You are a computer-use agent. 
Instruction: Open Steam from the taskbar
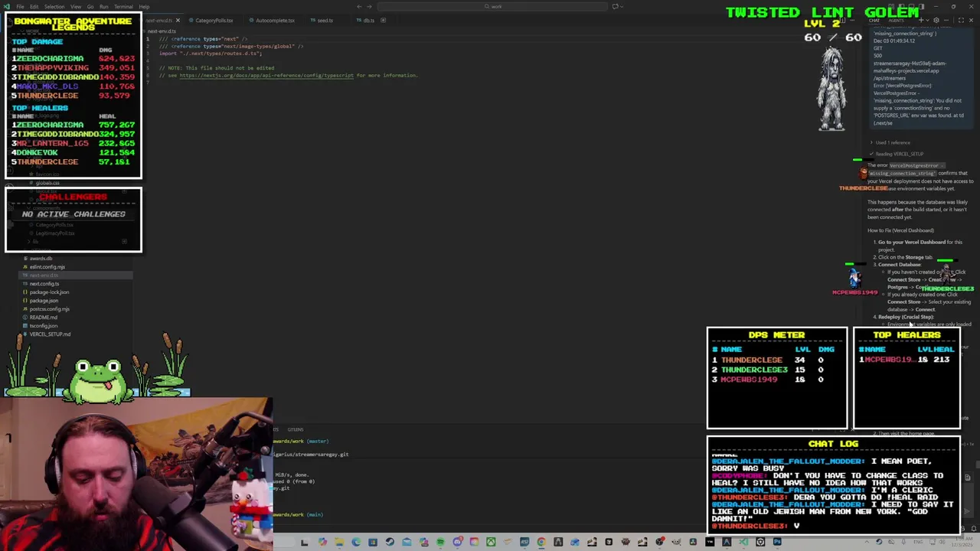pyautogui.click(x=390, y=543)
